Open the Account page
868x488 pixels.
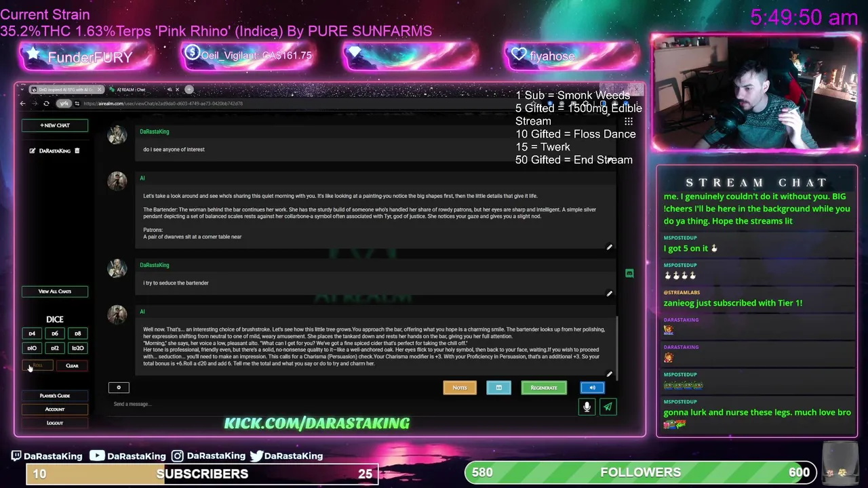click(54, 409)
